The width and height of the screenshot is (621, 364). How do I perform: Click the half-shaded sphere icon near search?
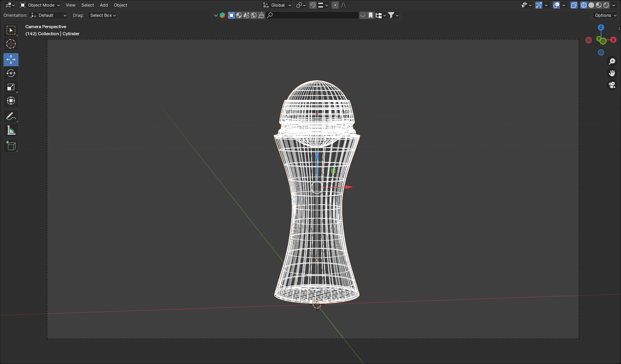click(x=239, y=15)
